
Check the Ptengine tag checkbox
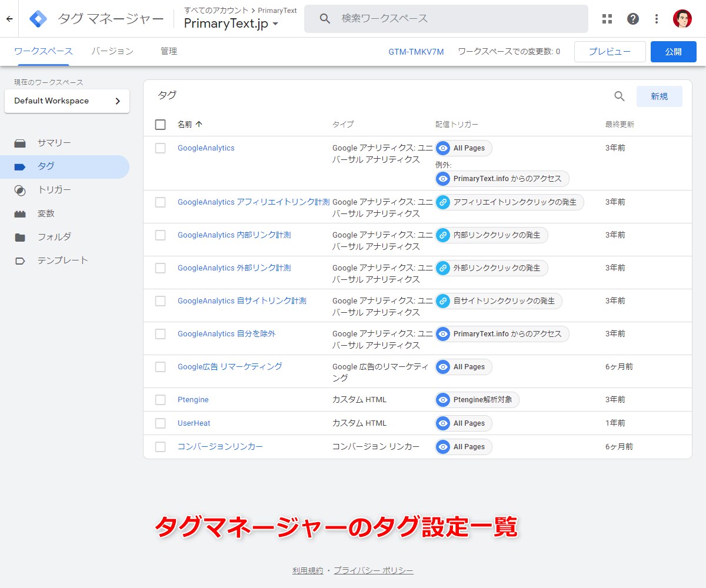161,400
